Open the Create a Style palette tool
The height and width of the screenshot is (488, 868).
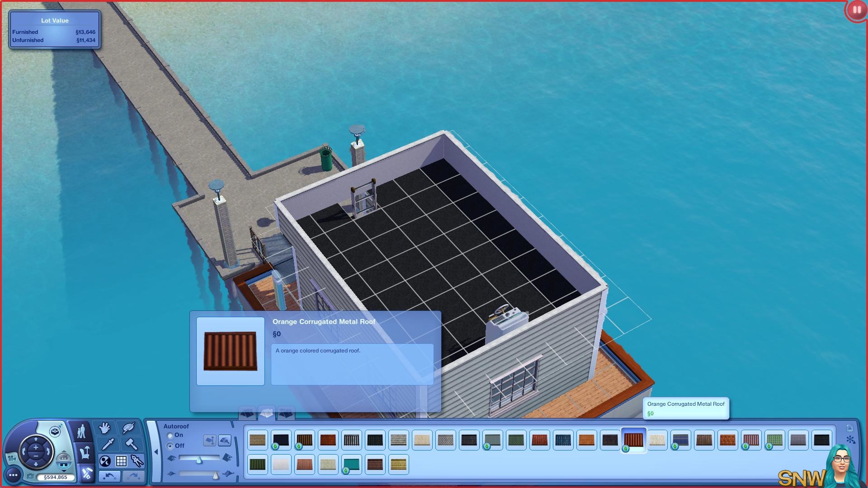[128, 427]
